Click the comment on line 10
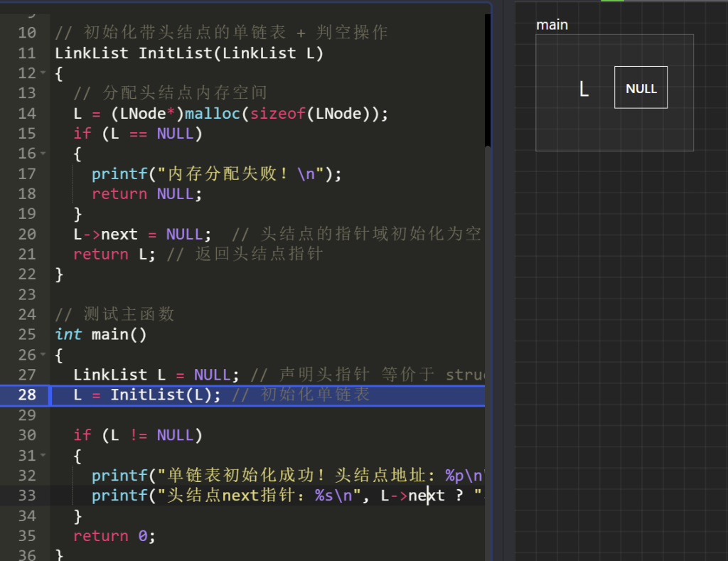This screenshot has width=728, height=561. click(222, 33)
